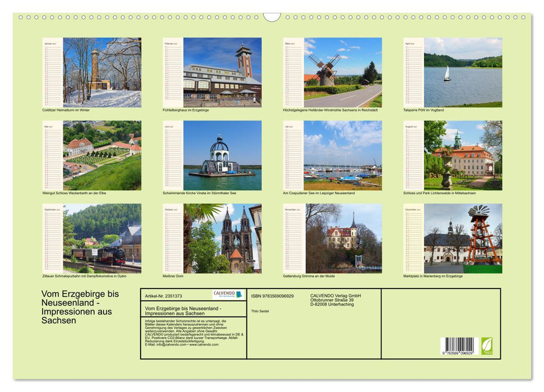
Task: Click caption about Zittauer Schmalspurbahn in Oybin
Action: (84, 276)
